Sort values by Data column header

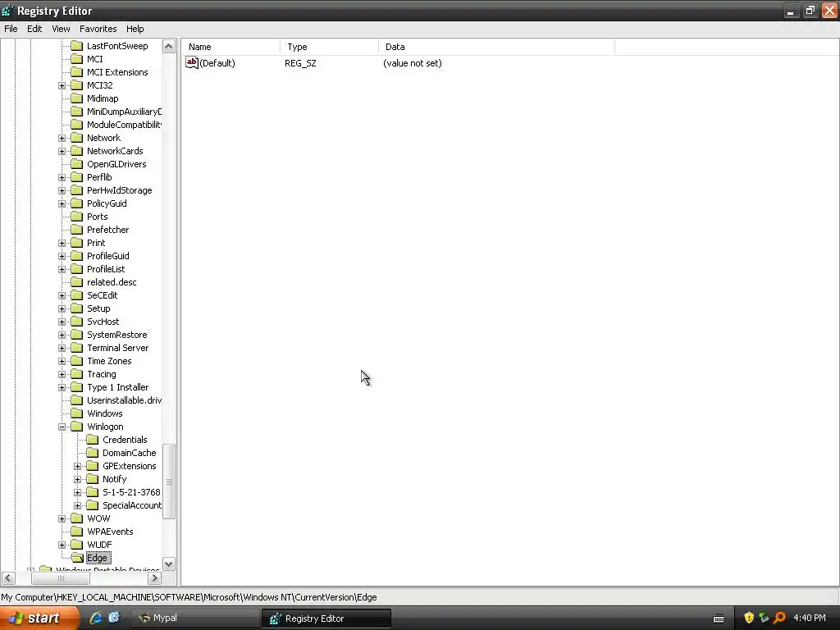coord(496,47)
